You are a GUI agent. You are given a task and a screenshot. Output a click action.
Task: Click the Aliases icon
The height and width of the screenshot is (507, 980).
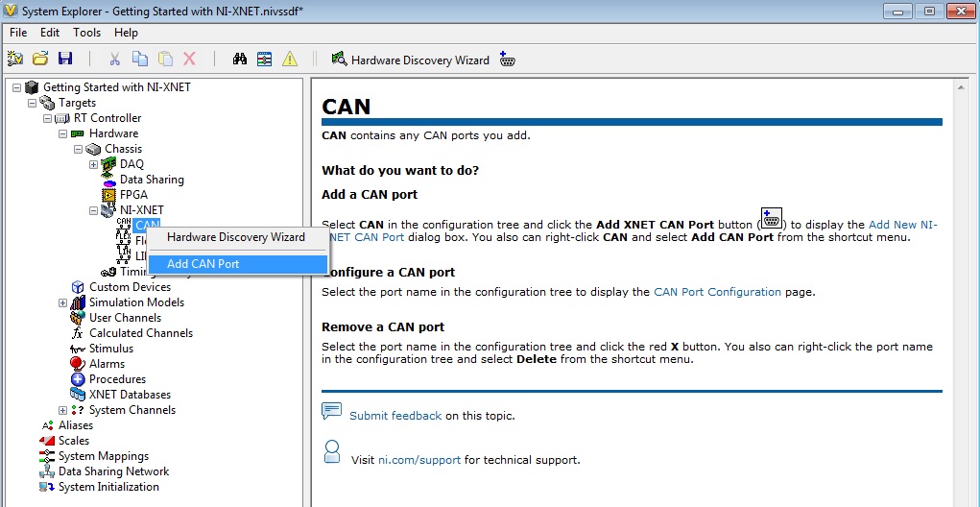click(x=47, y=425)
